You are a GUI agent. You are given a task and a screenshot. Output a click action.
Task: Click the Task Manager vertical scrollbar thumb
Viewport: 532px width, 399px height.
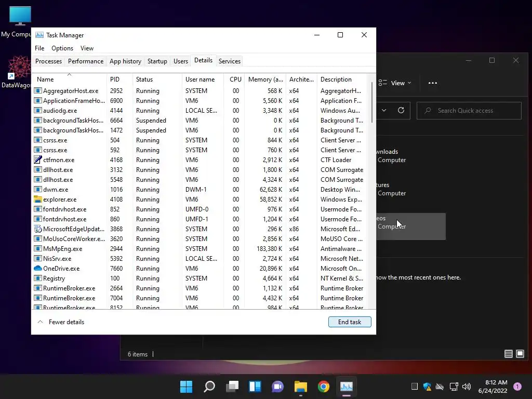[372, 102]
